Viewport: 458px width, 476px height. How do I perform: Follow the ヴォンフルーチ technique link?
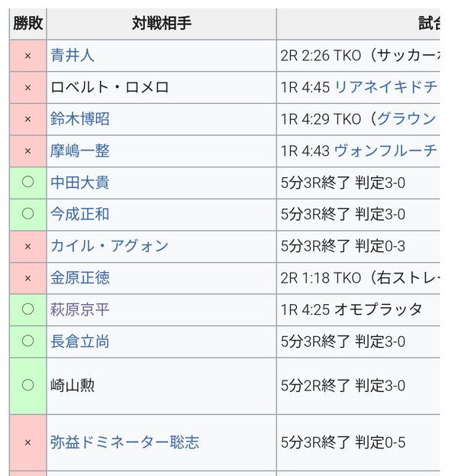(386, 151)
